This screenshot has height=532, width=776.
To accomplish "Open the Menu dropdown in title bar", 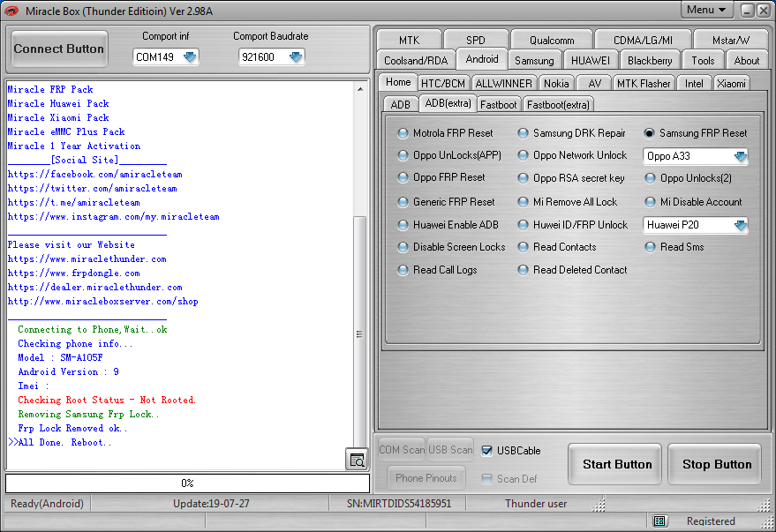I will point(706,10).
